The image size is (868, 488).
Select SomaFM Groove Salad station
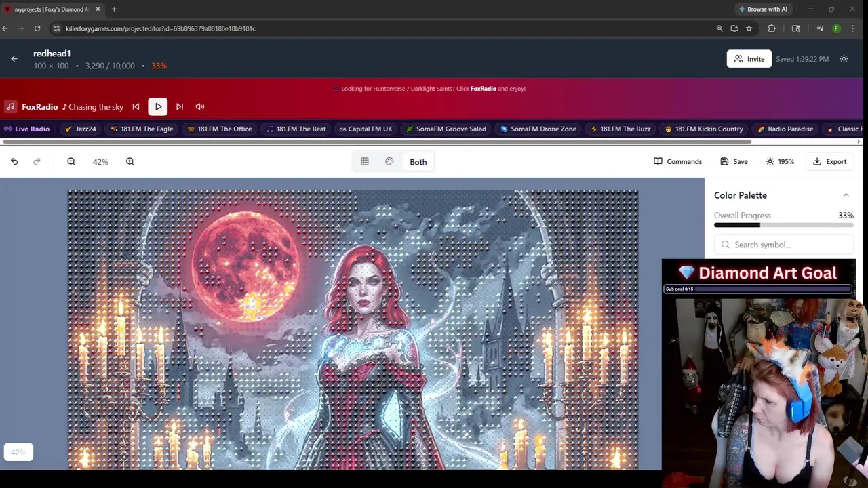click(446, 129)
